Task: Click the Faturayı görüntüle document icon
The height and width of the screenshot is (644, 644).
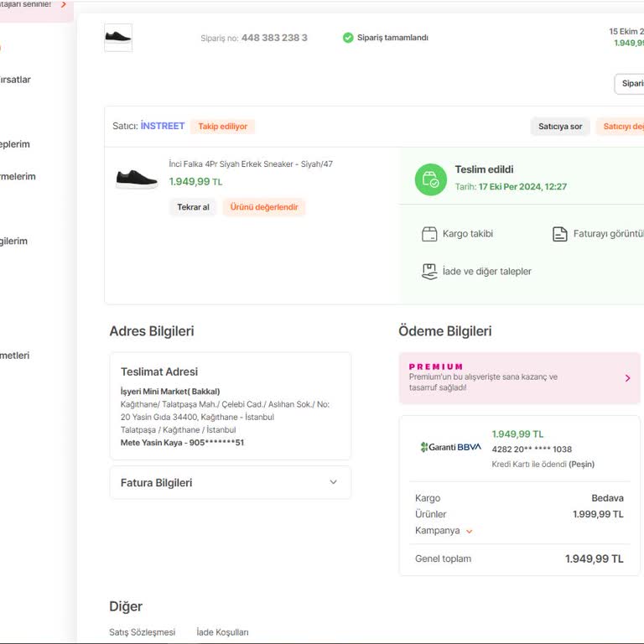Action: [x=560, y=234]
